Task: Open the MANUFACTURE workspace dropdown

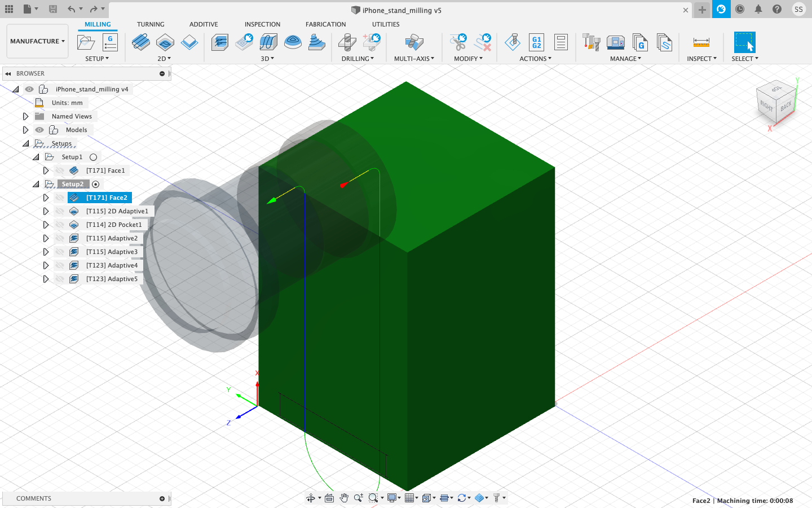Action: click(x=37, y=41)
